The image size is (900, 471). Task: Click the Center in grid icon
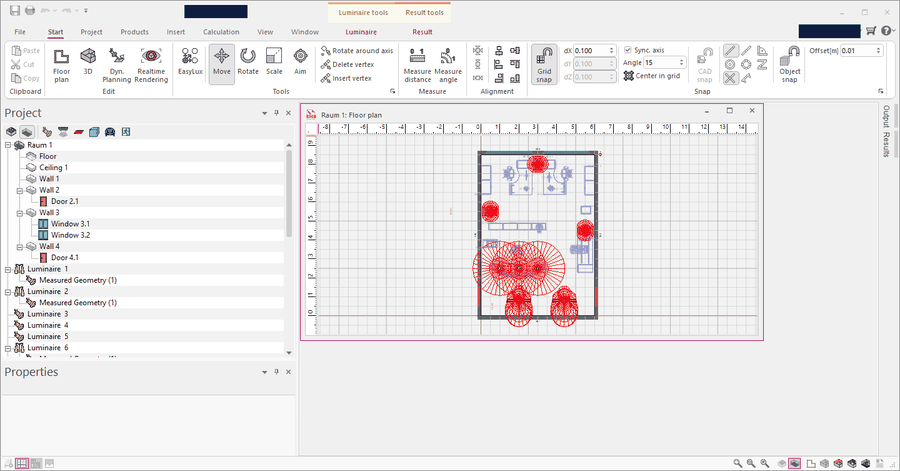pos(629,76)
